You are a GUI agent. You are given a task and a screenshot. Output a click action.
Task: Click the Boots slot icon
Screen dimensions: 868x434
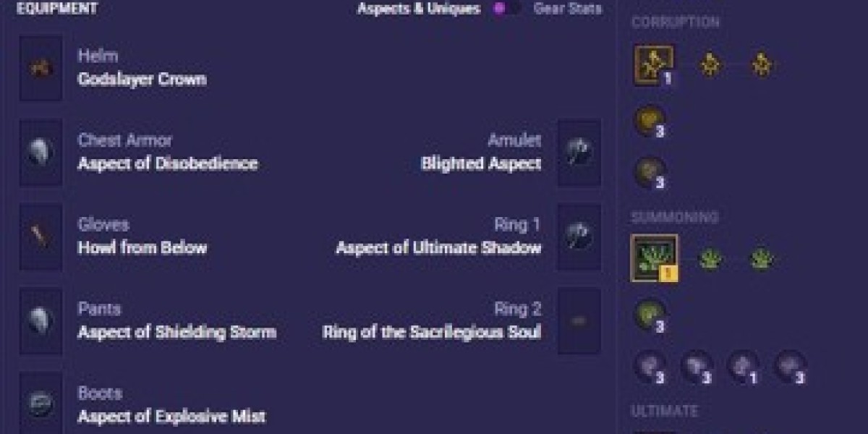(x=41, y=405)
